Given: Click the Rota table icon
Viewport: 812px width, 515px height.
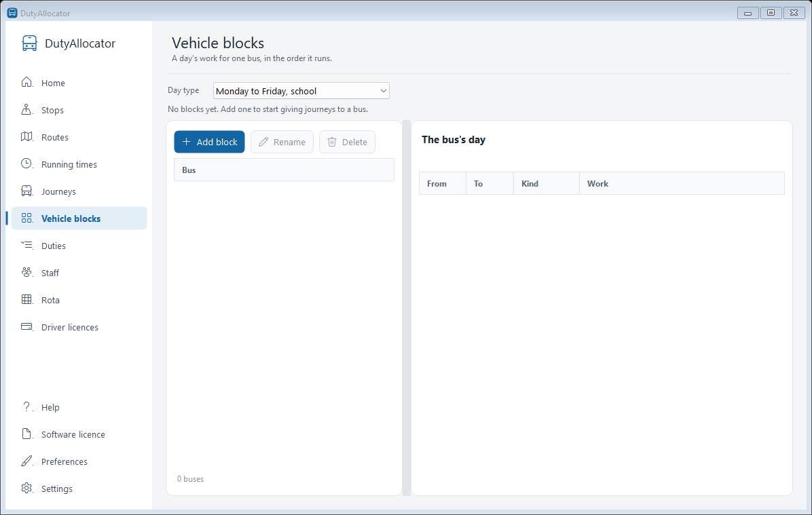Looking at the screenshot, I should [x=26, y=299].
